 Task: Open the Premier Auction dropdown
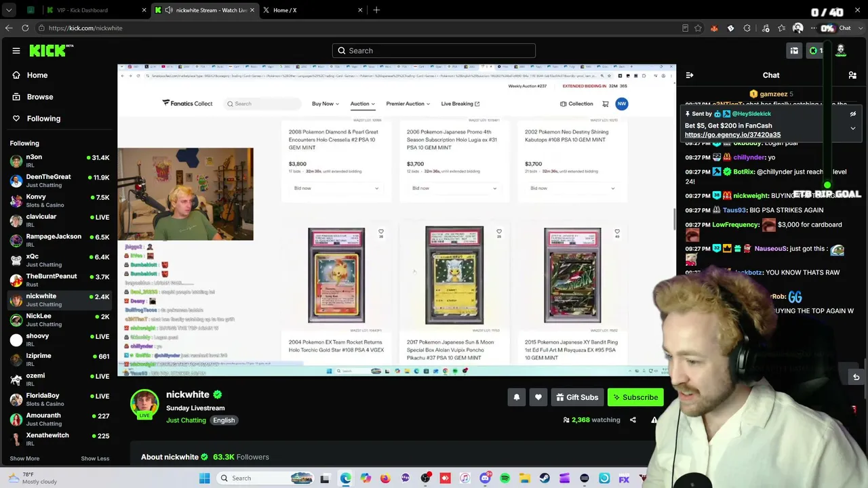(x=408, y=104)
